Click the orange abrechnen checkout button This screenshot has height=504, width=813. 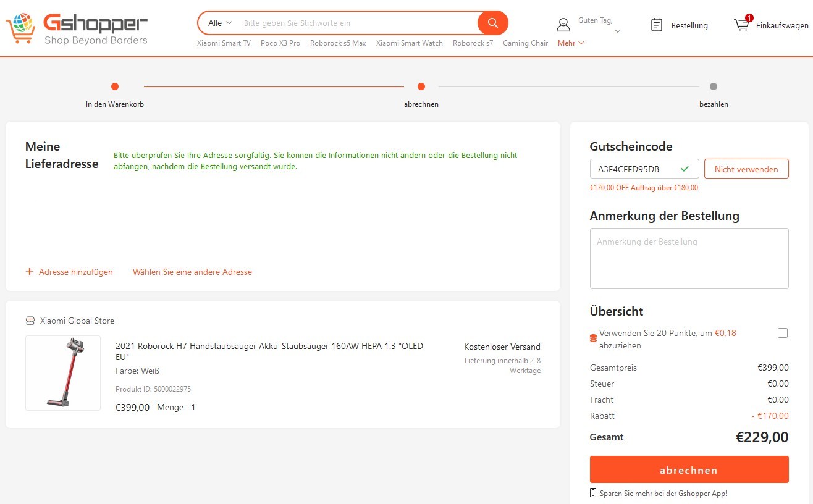coord(689,469)
